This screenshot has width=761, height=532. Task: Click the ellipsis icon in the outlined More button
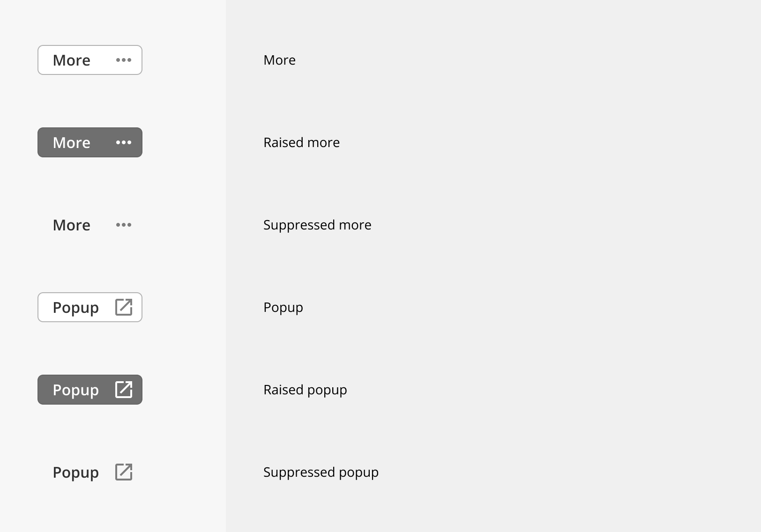pyautogui.click(x=124, y=60)
